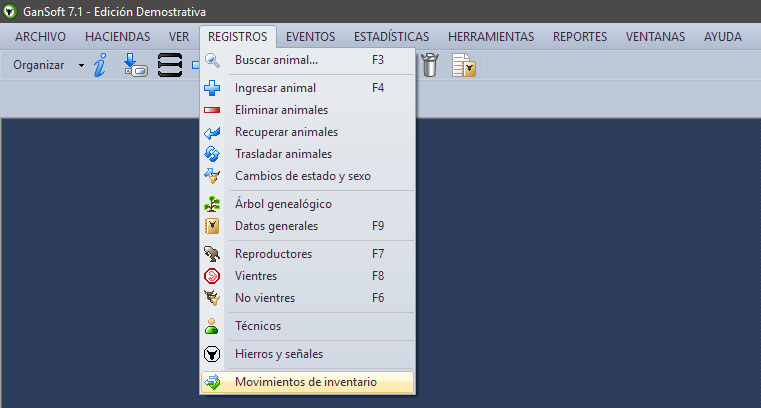Viewport: 761px width, 408px height.
Task: Open the VER menu
Action: [x=179, y=37]
